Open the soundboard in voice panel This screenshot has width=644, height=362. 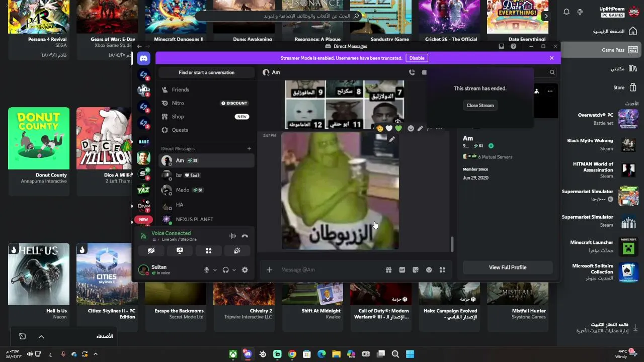pos(237,251)
